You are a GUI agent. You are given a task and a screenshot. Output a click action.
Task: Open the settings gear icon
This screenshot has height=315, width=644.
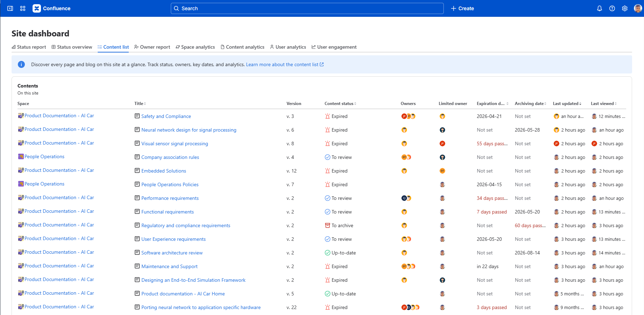pyautogui.click(x=624, y=8)
